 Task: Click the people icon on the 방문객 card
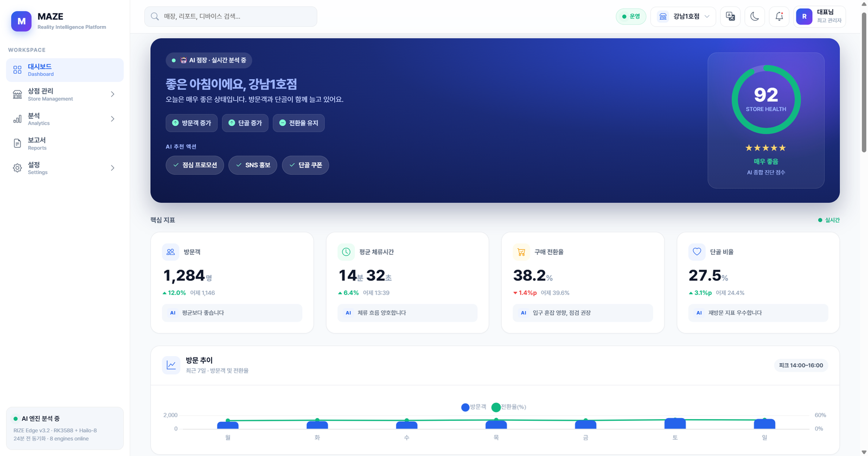point(170,252)
